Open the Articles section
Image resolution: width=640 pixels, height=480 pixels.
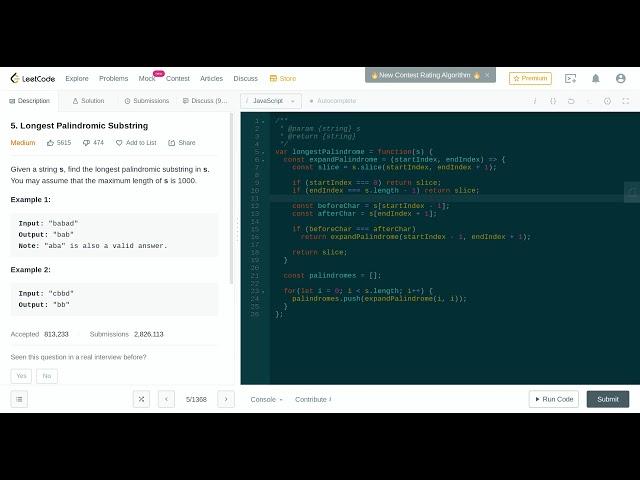click(211, 78)
